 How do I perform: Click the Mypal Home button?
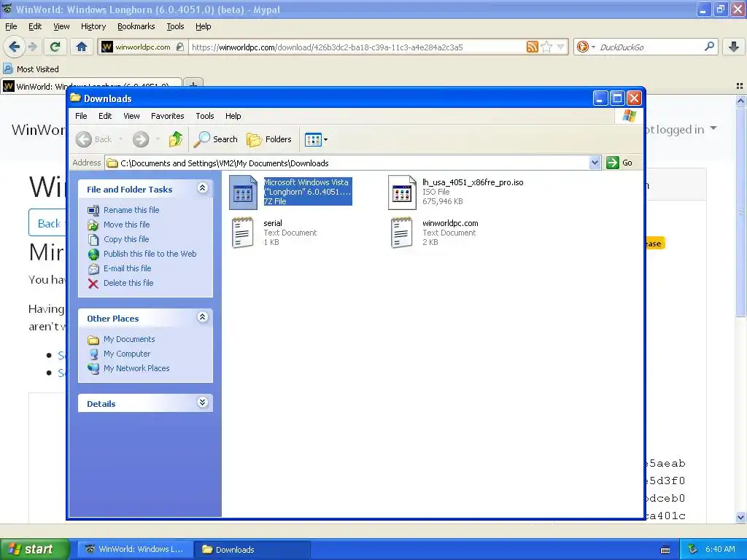[x=82, y=47]
